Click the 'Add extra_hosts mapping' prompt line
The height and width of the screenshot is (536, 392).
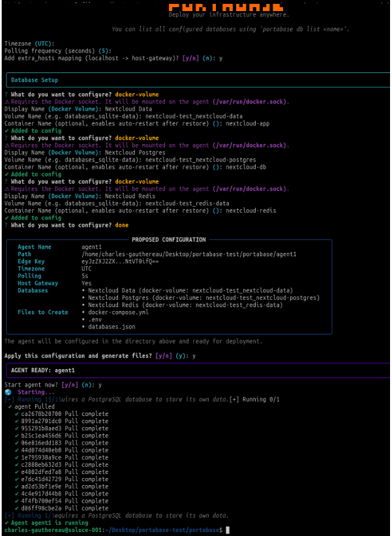(x=113, y=58)
